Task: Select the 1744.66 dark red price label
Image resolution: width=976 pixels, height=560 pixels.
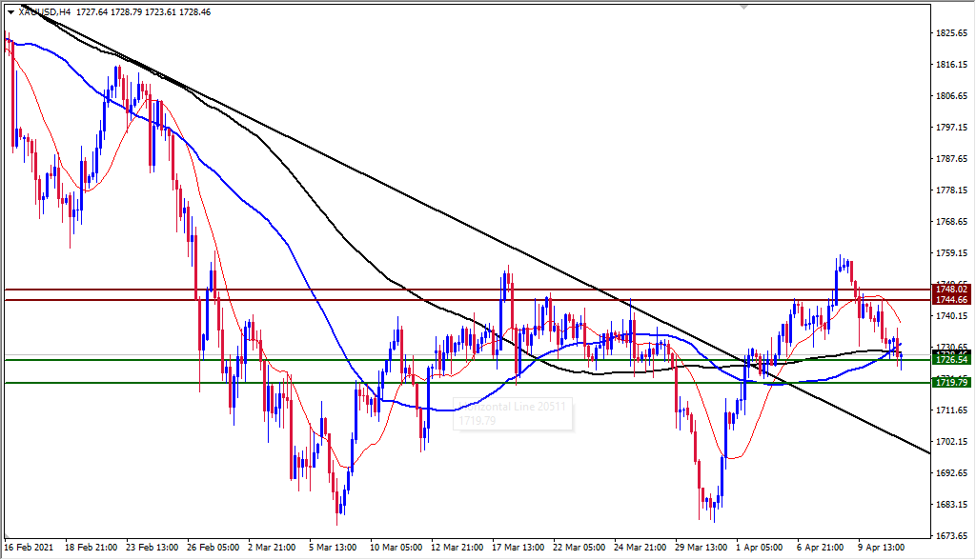Action: pyautogui.click(x=952, y=300)
